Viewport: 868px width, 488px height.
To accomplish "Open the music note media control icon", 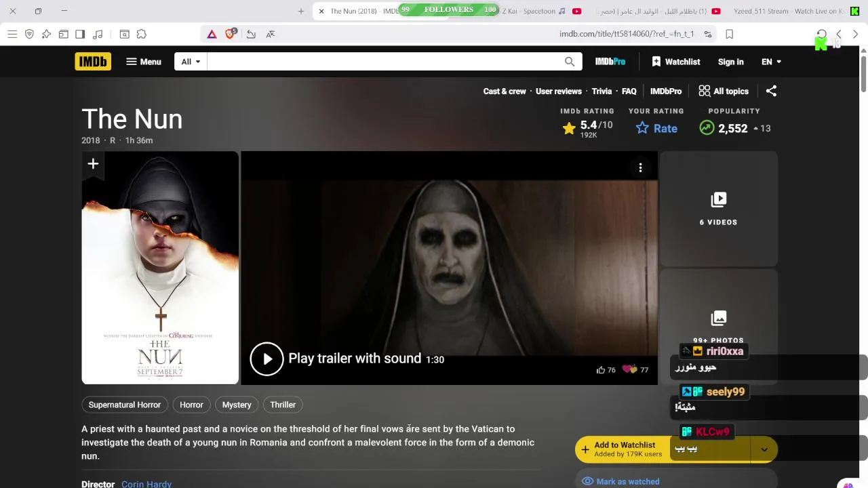I will point(98,34).
